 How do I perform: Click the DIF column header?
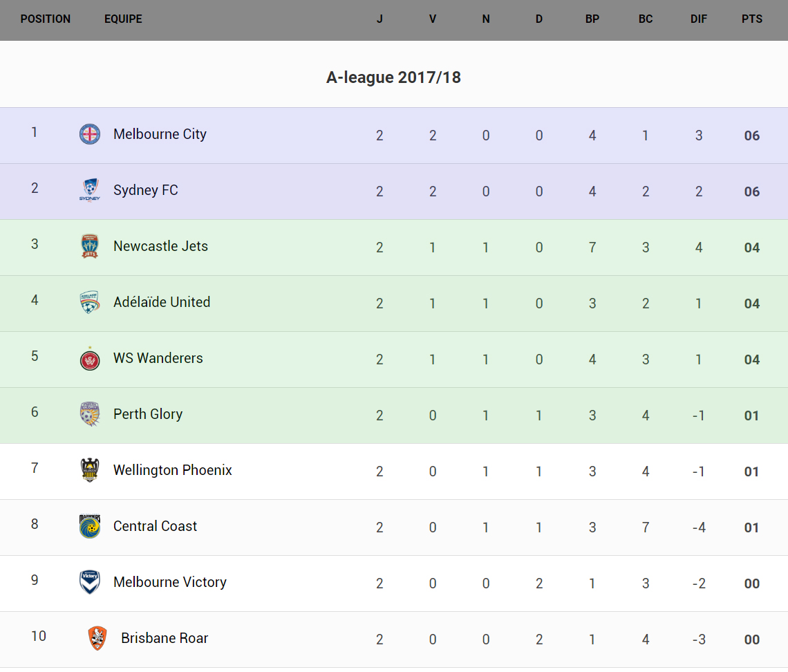point(699,19)
